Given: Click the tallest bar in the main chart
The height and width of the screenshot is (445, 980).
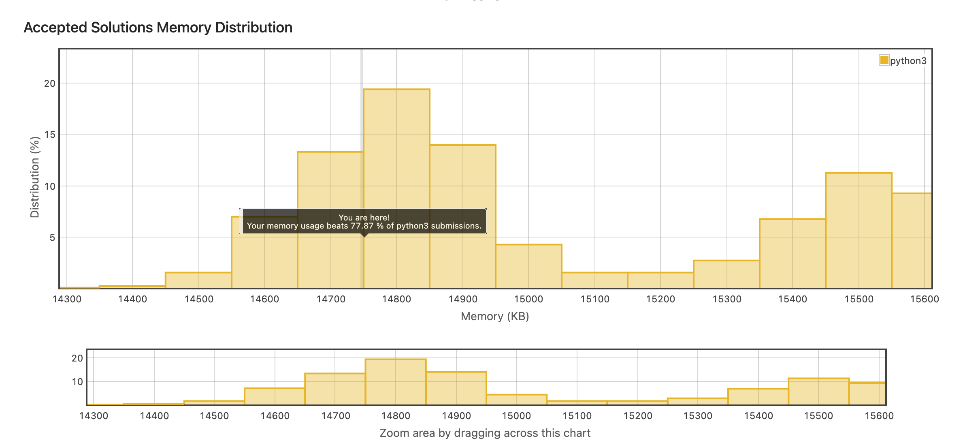Looking at the screenshot, I should 396,170.
